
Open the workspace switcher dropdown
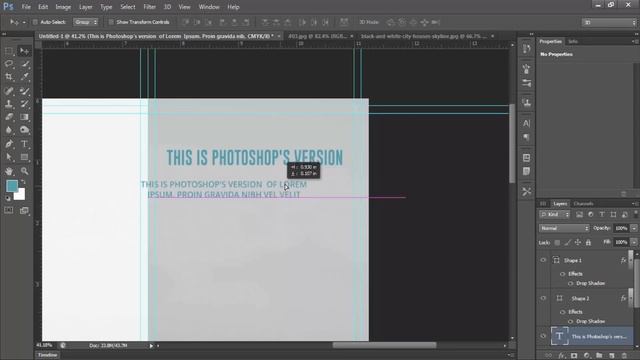tap(609, 22)
